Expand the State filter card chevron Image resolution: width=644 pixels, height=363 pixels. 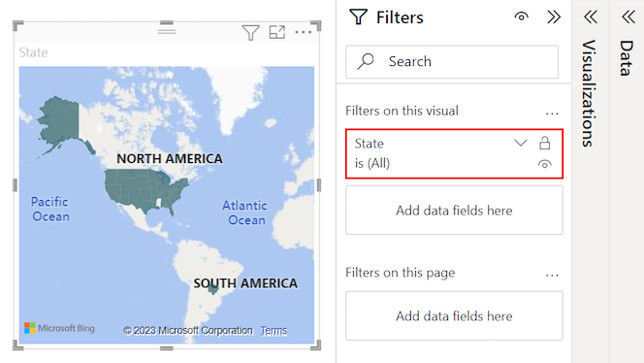pyautogui.click(x=521, y=143)
